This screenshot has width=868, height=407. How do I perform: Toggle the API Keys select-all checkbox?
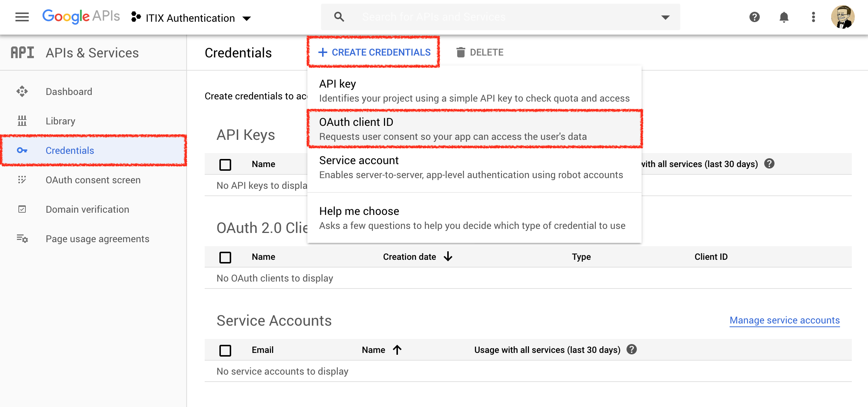point(225,164)
